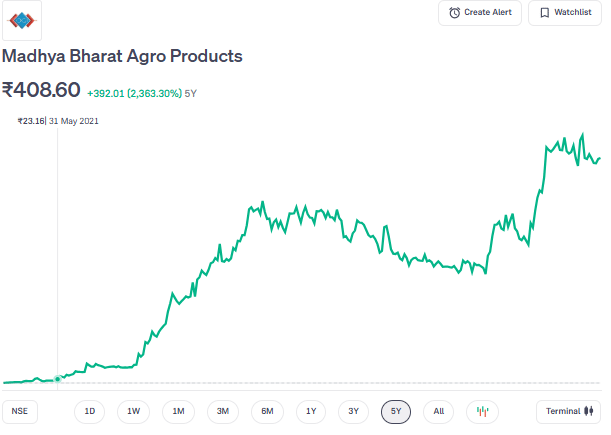Open the Terminal chart view
The width and height of the screenshot is (611, 435).
pos(569,411)
